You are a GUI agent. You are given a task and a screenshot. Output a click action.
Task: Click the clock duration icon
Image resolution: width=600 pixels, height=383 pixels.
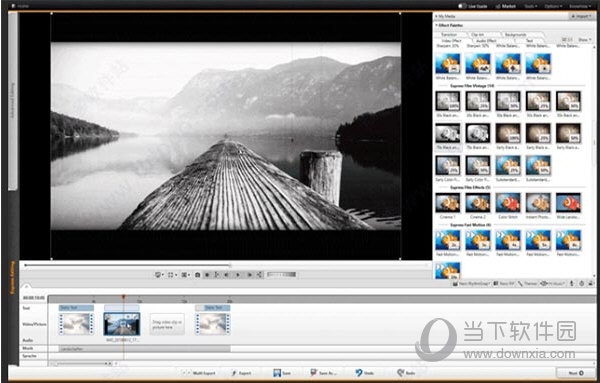[x=581, y=284]
